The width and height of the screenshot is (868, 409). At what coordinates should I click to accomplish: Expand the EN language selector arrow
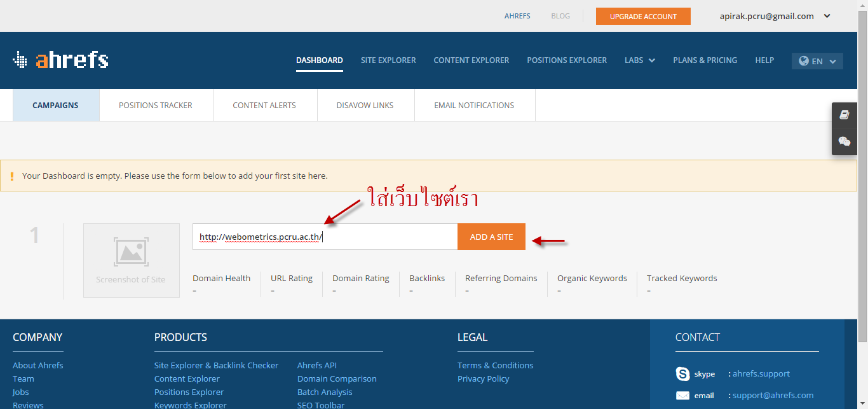tap(832, 61)
